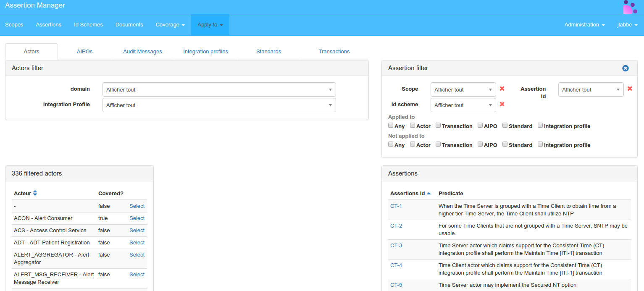Expand the Integration Profile dropdown
Screen dimensions: 644x291
pyautogui.click(x=219, y=105)
